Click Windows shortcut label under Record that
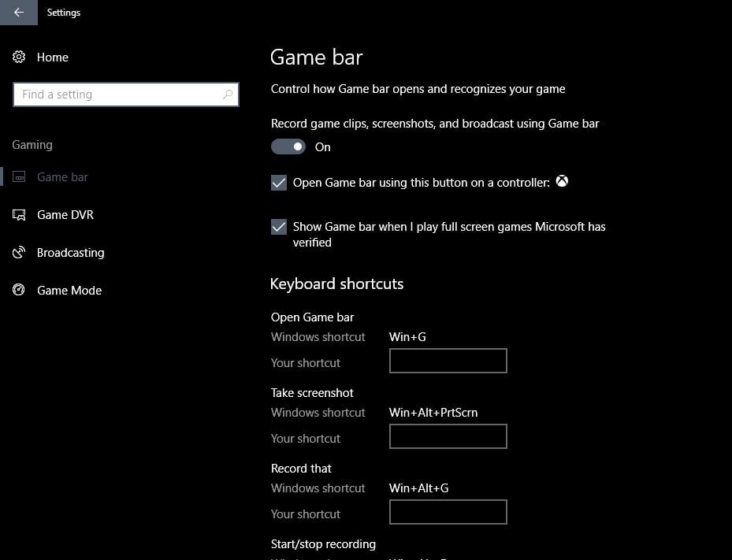 [x=318, y=488]
